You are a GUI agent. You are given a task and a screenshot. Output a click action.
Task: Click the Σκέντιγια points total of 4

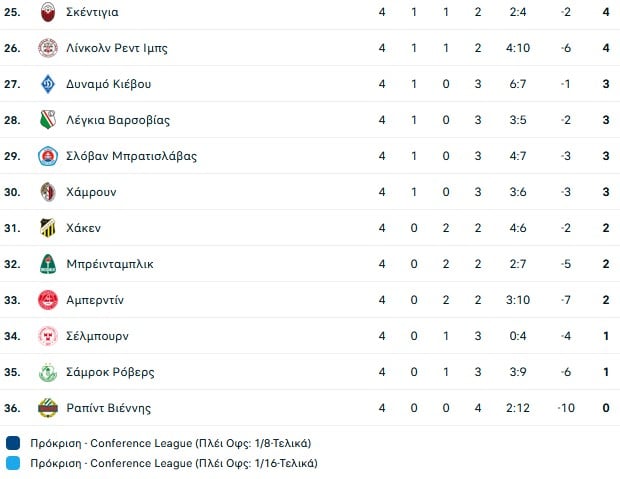(606, 12)
